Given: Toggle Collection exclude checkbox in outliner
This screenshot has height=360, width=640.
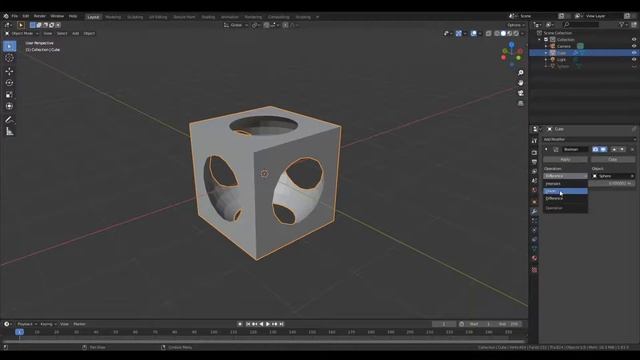Looking at the screenshot, I should coord(546,40).
